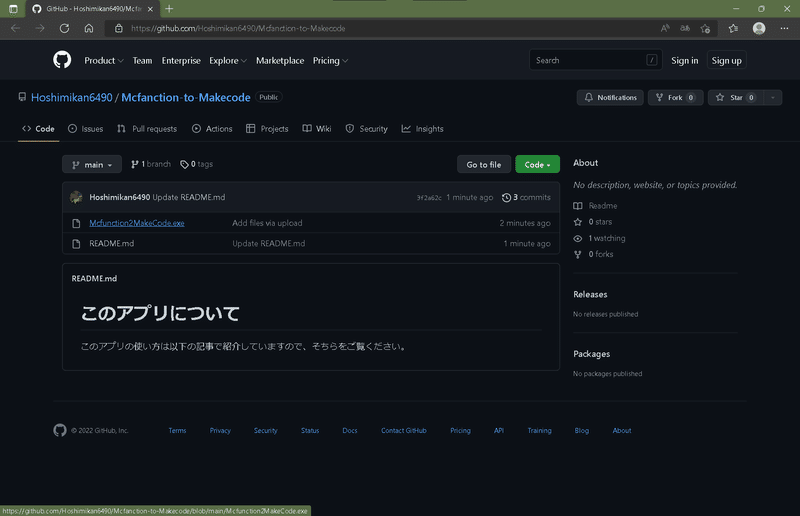Open a new browser tab
Image resolution: width=800 pixels, height=516 pixels.
(169, 9)
